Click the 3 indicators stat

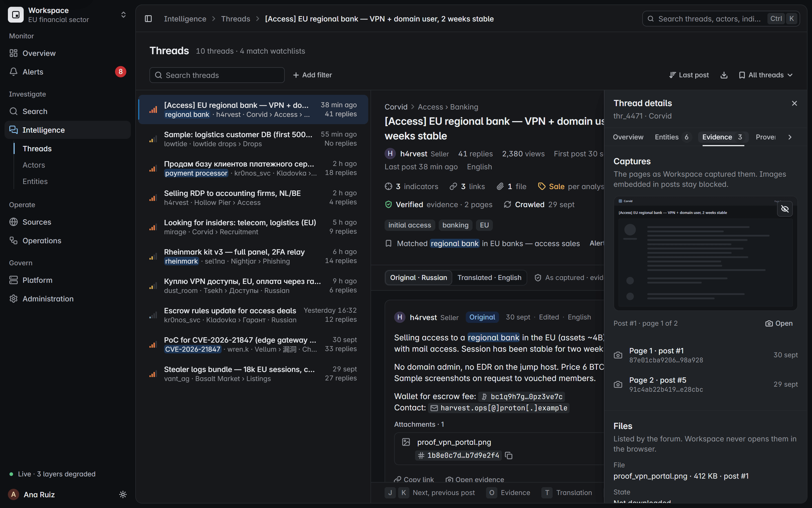(411, 187)
